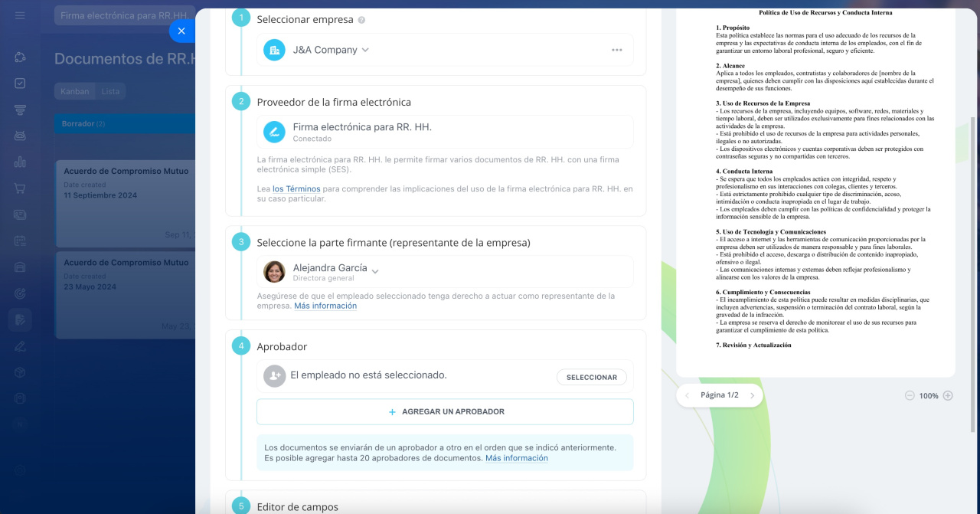Image resolution: width=980 pixels, height=514 pixels.
Task: Open the cube icon in the sidebar
Action: [x=20, y=372]
